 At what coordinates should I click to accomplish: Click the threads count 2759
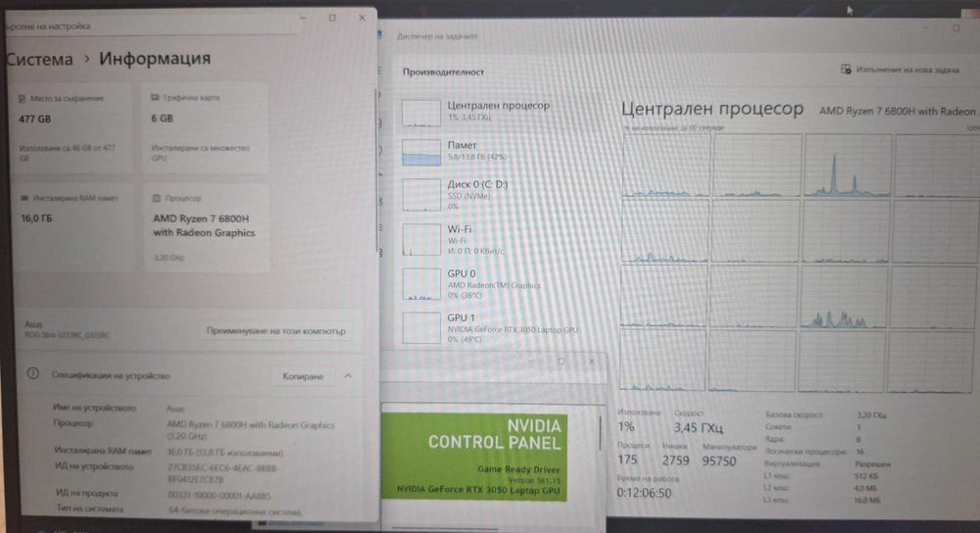675,460
